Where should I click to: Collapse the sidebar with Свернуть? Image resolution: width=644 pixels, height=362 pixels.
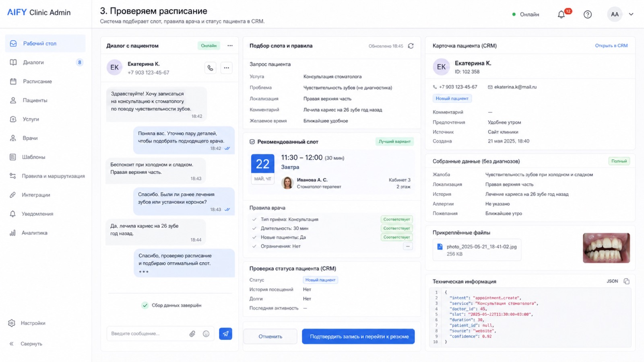[x=26, y=344]
